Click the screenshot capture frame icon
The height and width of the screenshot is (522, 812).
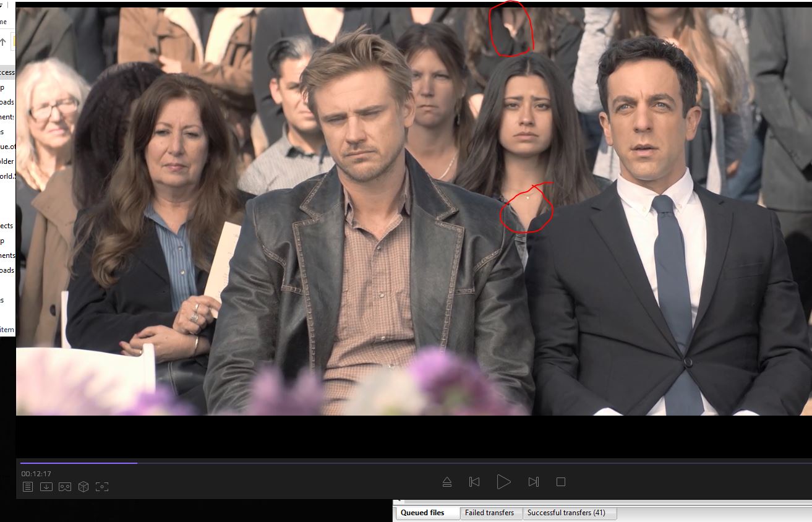tap(102, 487)
